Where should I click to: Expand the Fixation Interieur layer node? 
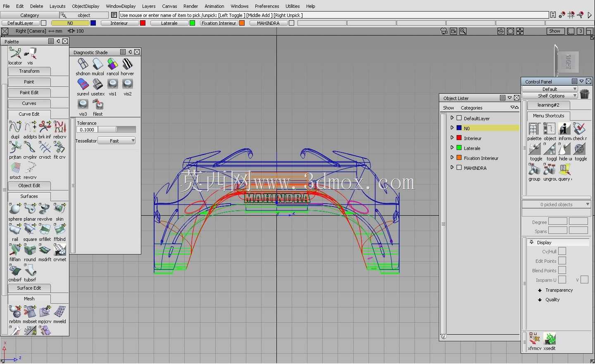[452, 158]
